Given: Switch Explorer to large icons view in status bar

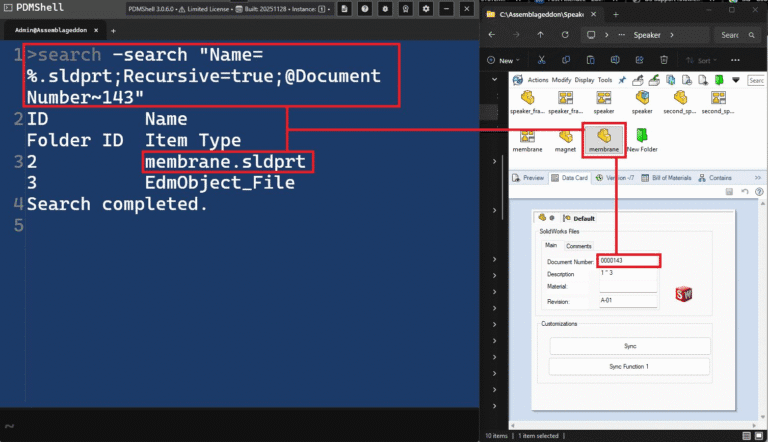Looking at the screenshot, I should pos(759,436).
